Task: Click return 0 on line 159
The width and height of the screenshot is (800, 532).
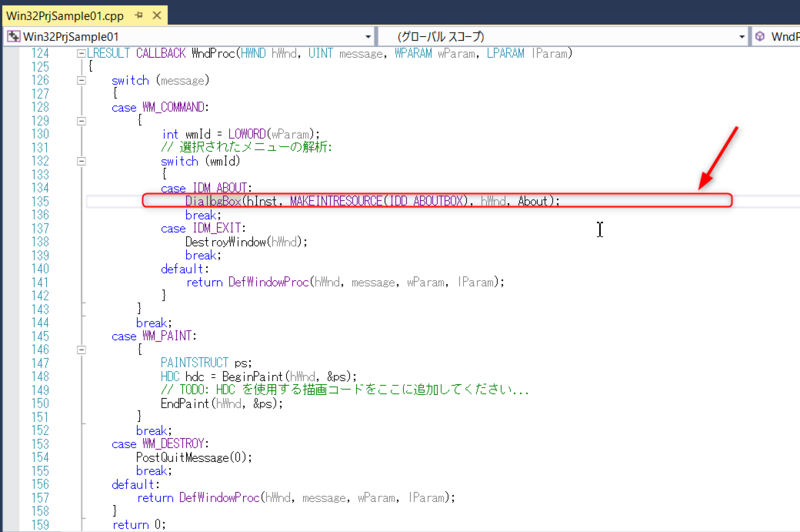Action: pos(139,524)
